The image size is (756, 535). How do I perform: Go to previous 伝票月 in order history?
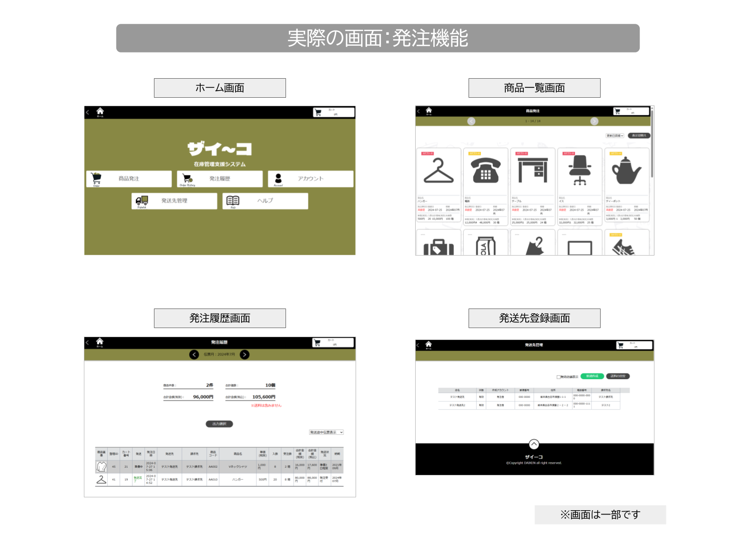[x=194, y=354]
